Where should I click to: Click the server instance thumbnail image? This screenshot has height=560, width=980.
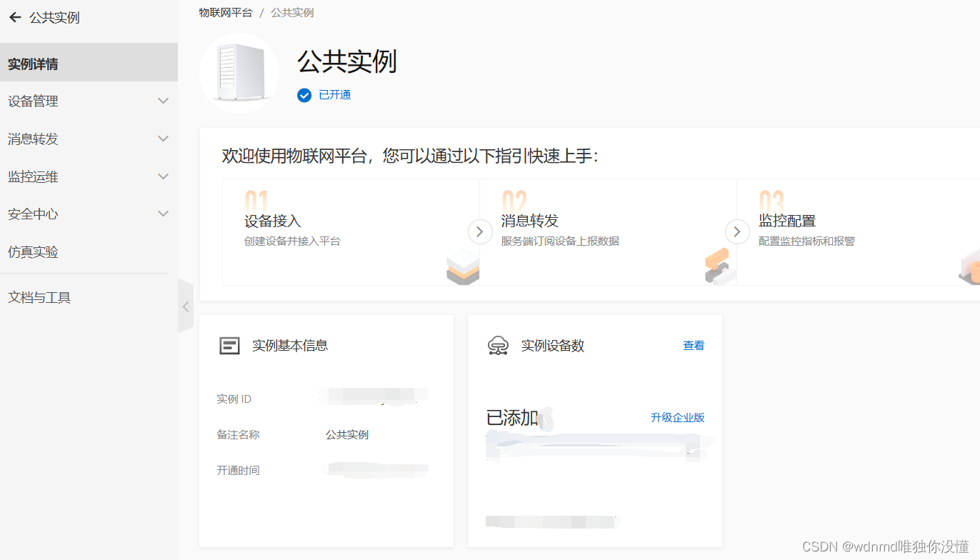pos(239,73)
